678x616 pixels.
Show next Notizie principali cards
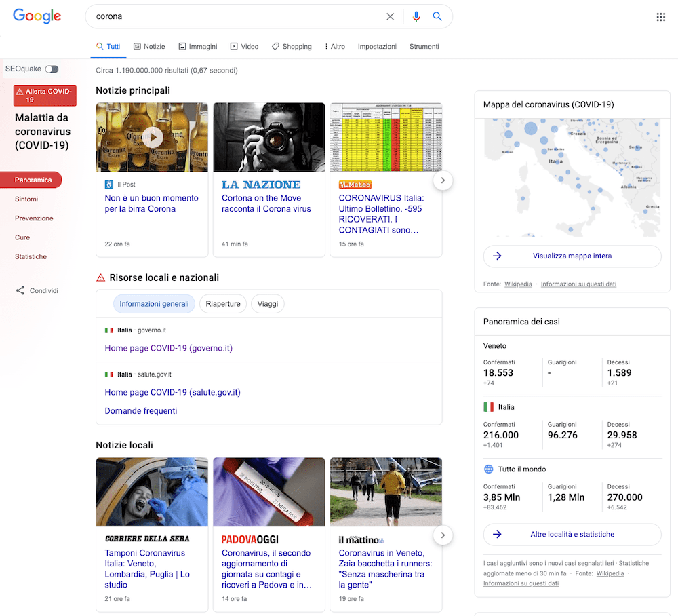[443, 180]
